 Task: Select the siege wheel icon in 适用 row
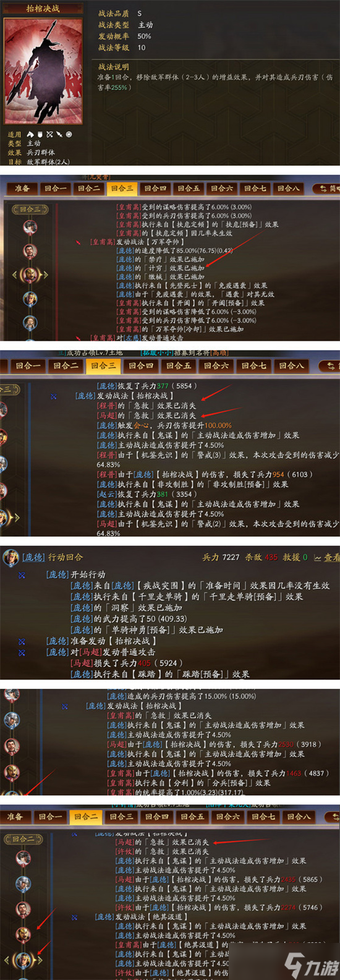(x=69, y=134)
